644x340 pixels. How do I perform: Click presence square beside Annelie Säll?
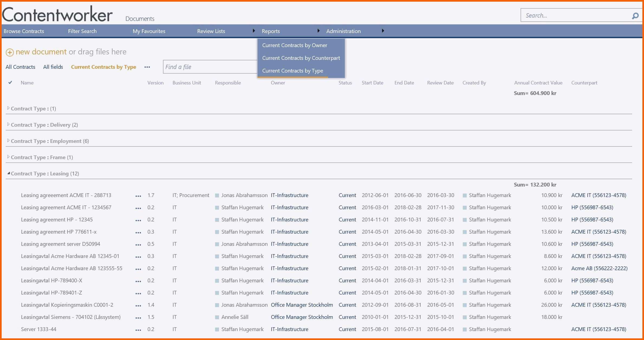click(217, 317)
